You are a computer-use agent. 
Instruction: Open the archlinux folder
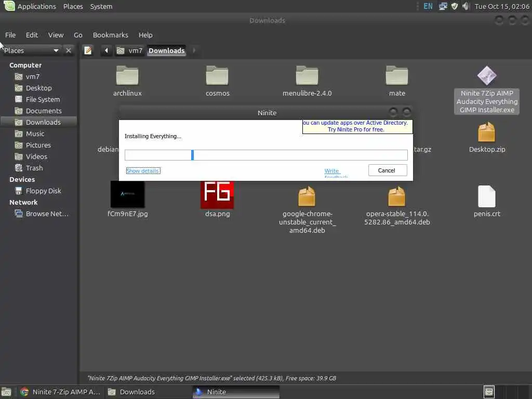coord(127,75)
